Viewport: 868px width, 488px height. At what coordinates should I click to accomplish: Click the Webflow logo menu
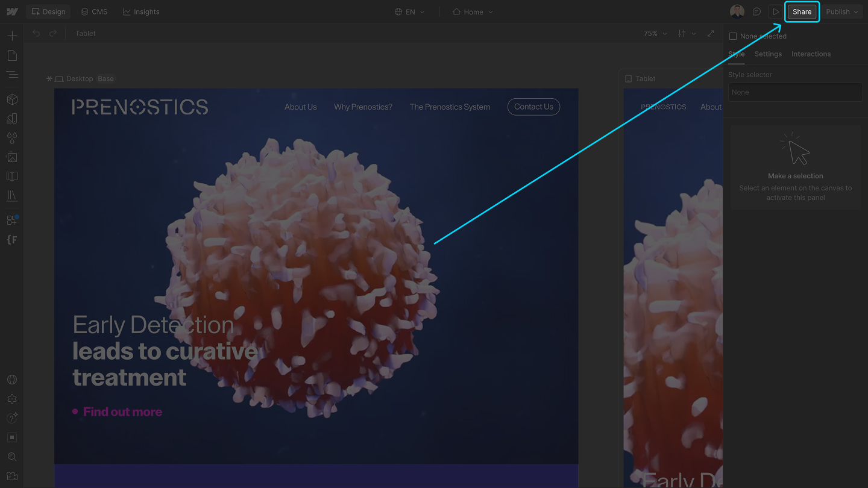point(12,11)
